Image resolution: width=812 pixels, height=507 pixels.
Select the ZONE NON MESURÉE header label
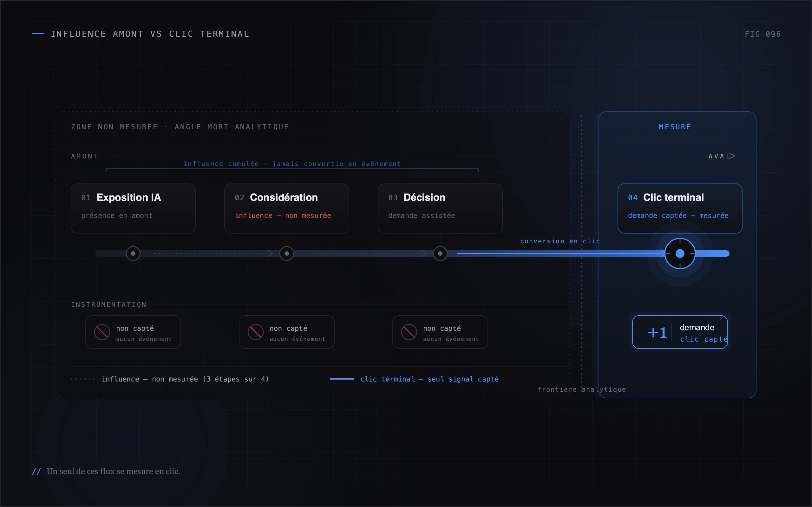[180, 127]
